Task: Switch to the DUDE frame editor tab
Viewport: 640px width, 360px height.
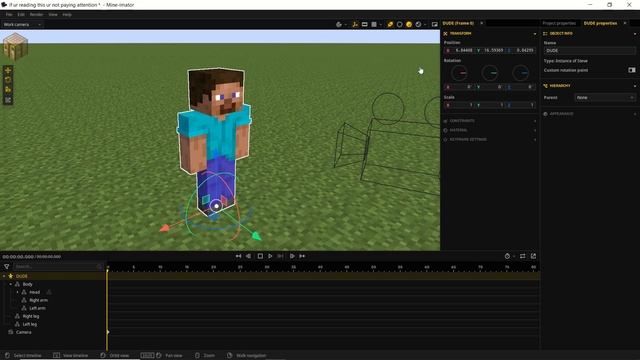Action: [458, 23]
